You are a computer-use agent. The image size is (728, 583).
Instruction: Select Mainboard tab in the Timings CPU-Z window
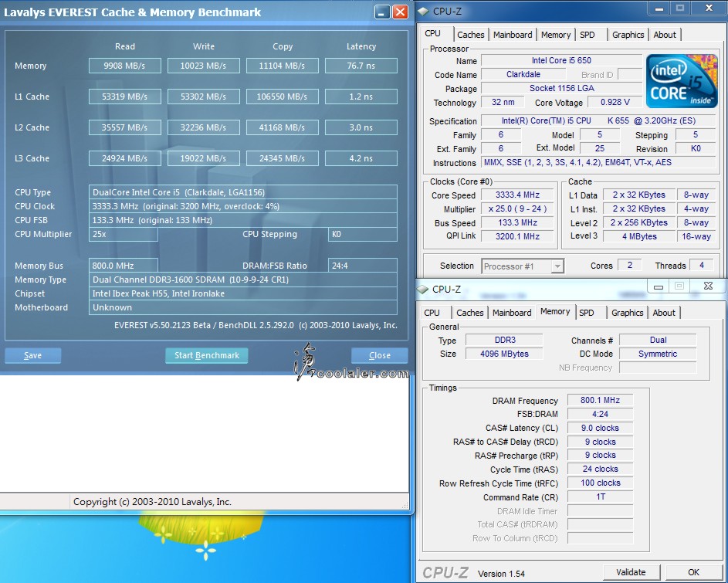click(512, 313)
